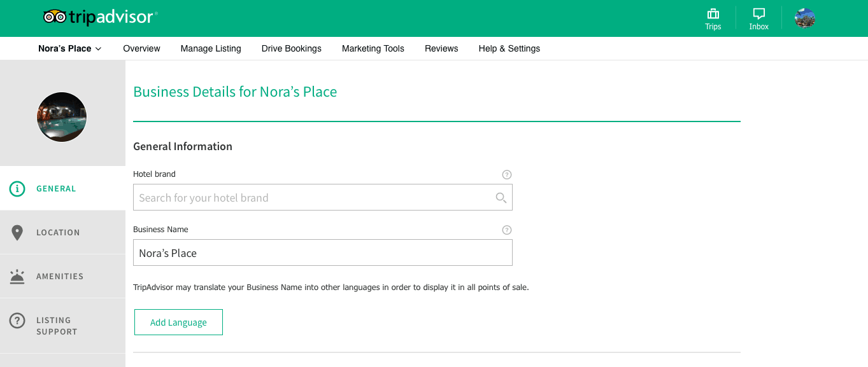868x367 pixels.
Task: Click the magnifier icon in hotel brand search
Action: pos(501,198)
